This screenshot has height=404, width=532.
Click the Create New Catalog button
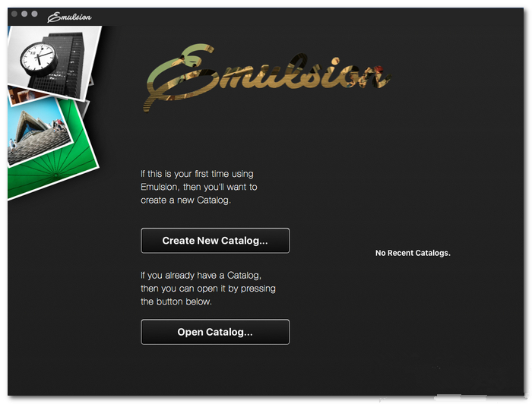pos(215,240)
